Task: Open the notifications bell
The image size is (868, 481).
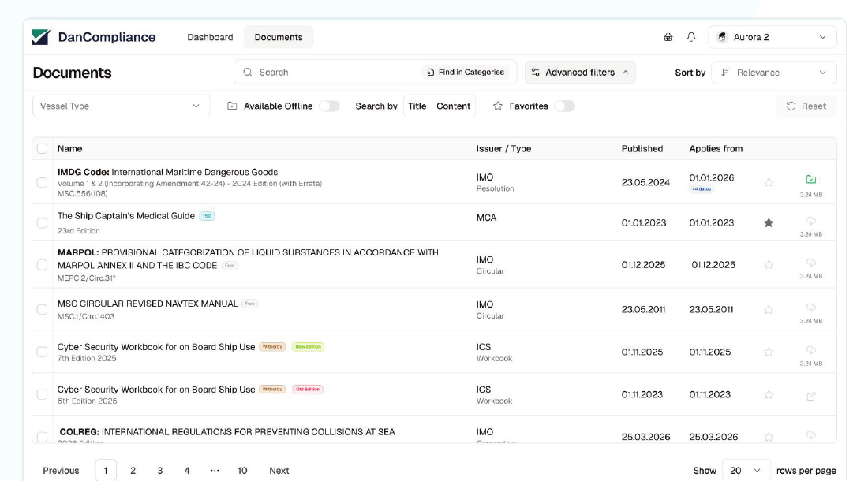Action: (x=691, y=37)
